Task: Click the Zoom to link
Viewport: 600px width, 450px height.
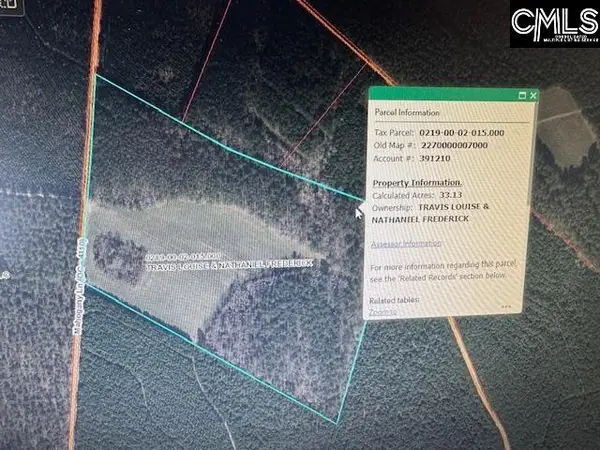Action: pos(383,312)
